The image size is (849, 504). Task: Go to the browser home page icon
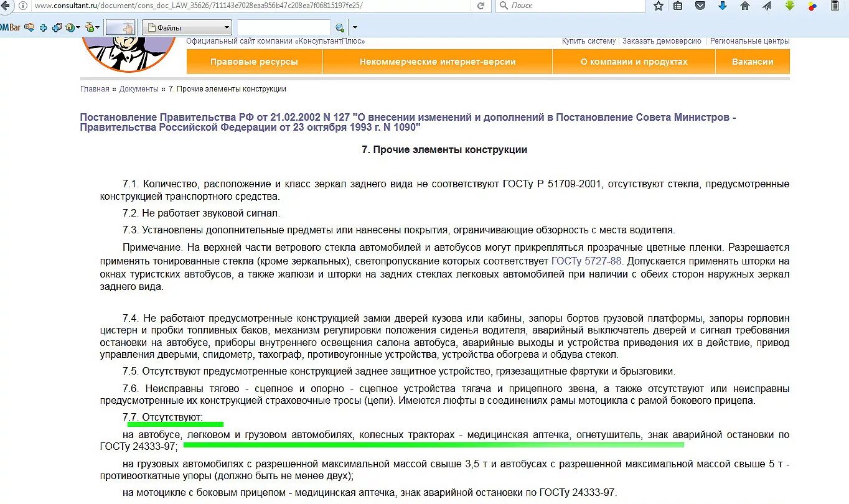coord(744,6)
